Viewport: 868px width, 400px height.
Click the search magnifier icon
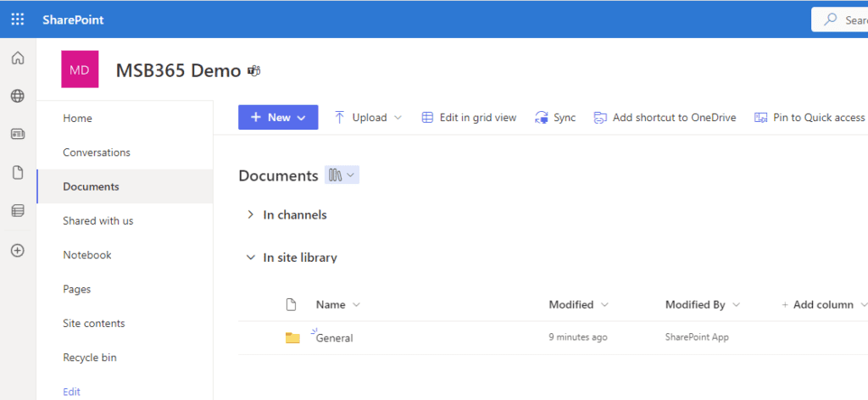tap(831, 20)
